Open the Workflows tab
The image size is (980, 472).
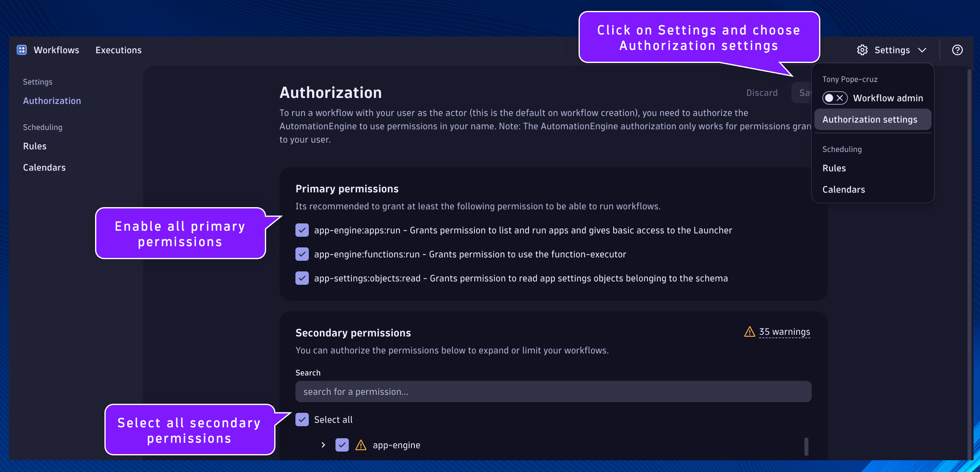click(x=56, y=50)
